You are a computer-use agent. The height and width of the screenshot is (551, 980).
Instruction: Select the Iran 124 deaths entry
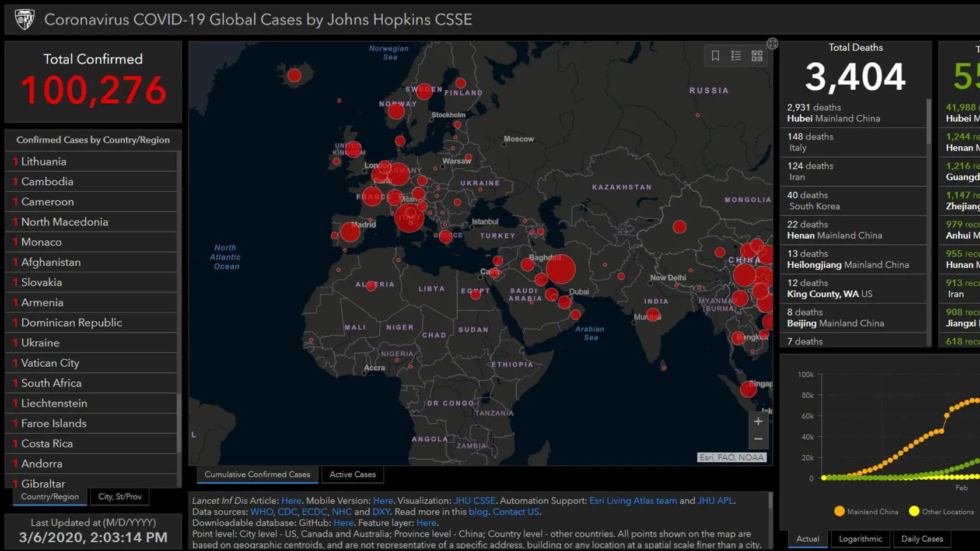point(853,171)
